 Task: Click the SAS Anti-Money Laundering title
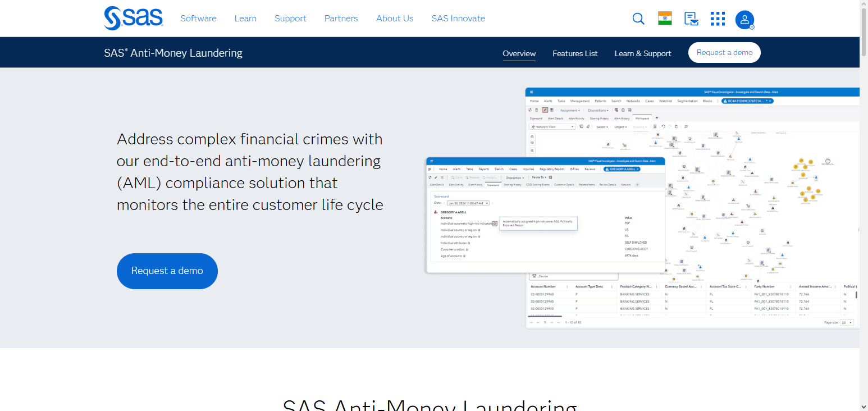tap(173, 53)
